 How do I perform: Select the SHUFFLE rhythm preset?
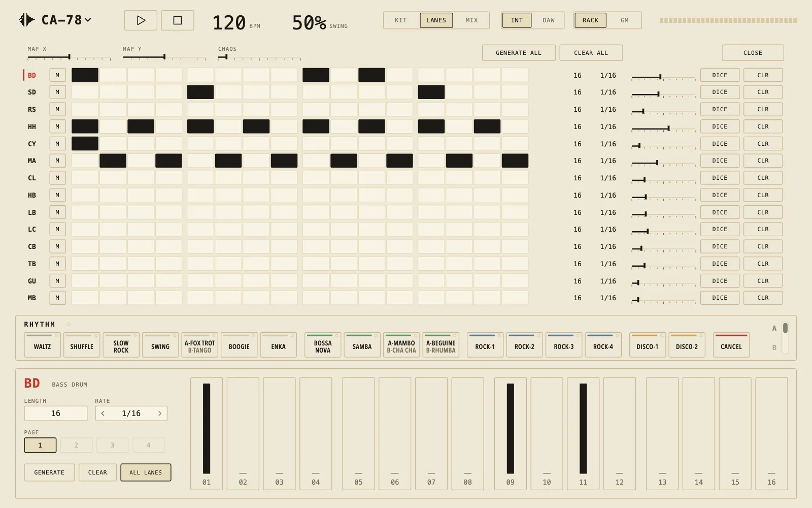(82, 345)
